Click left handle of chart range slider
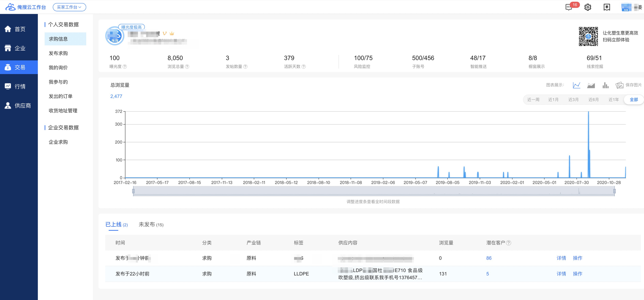The image size is (644, 300). pyautogui.click(x=133, y=191)
